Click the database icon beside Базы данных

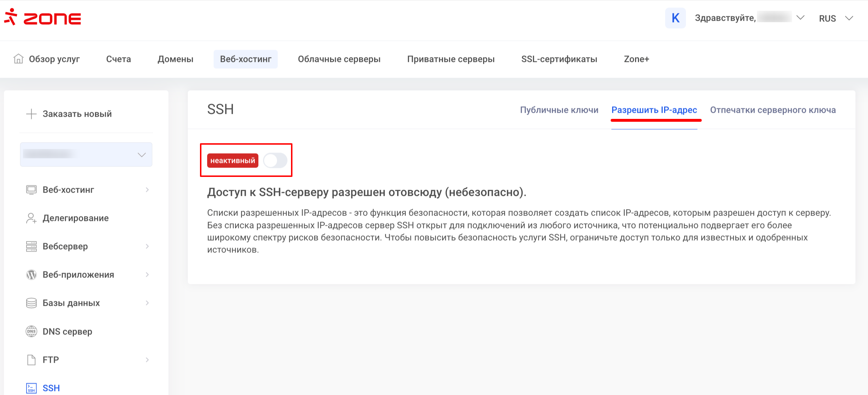click(32, 303)
